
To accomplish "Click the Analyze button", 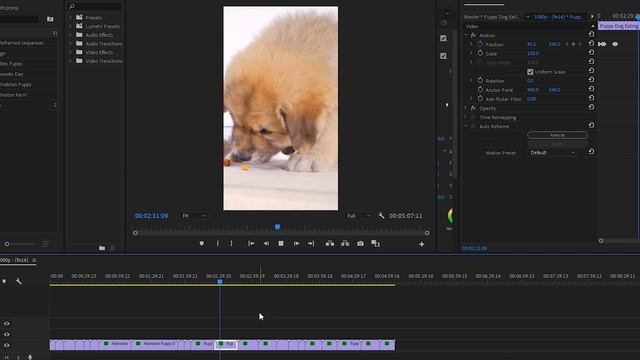I will coord(557,135).
